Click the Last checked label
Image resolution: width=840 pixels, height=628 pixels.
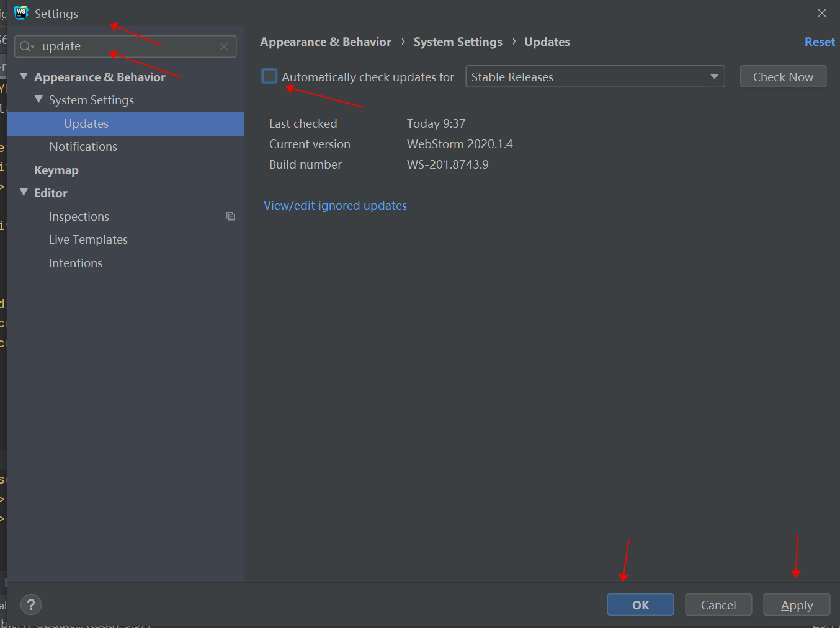(x=303, y=123)
